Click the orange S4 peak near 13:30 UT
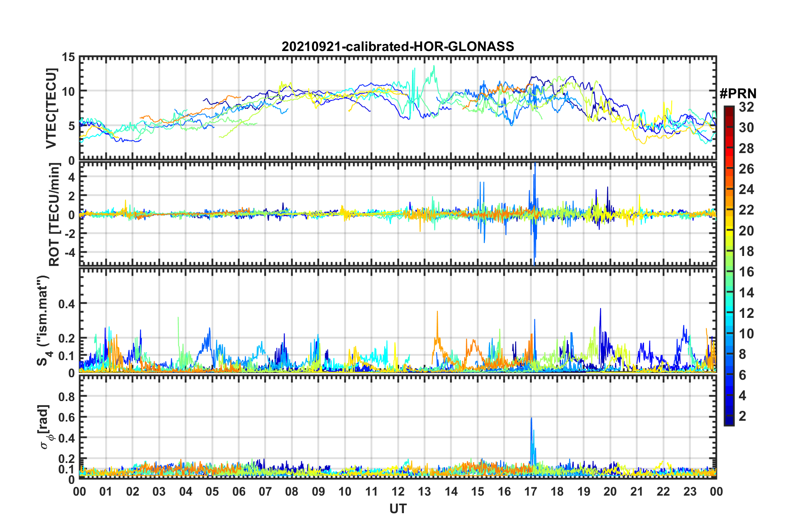796x532 pixels. pos(437,335)
